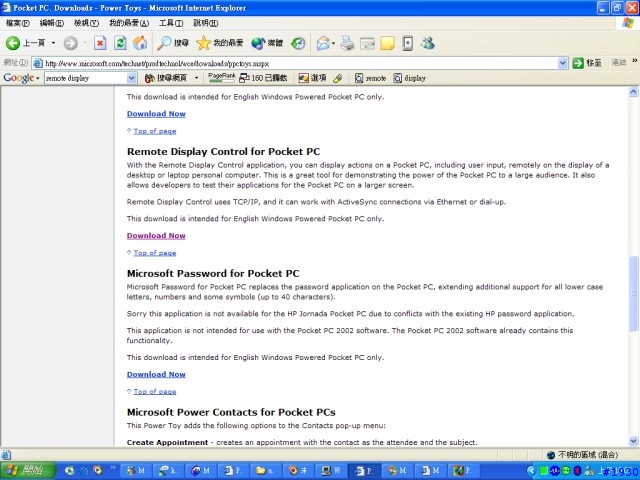Click the Pocket PC device toolbar icon
640x480 pixels.
pos(407,43)
